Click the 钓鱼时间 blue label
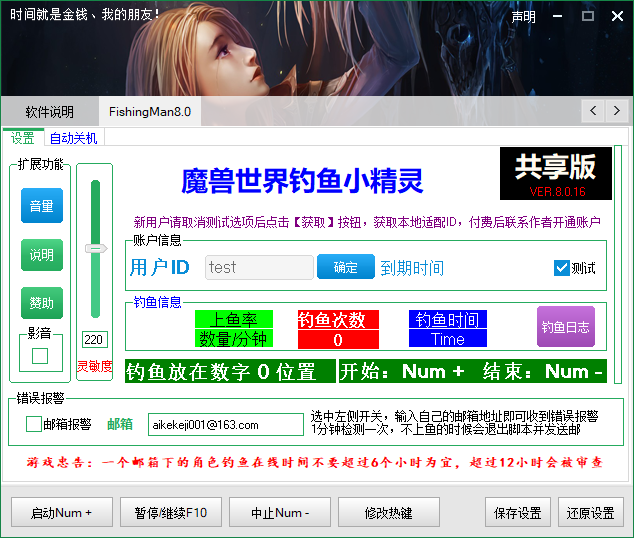 click(x=448, y=319)
